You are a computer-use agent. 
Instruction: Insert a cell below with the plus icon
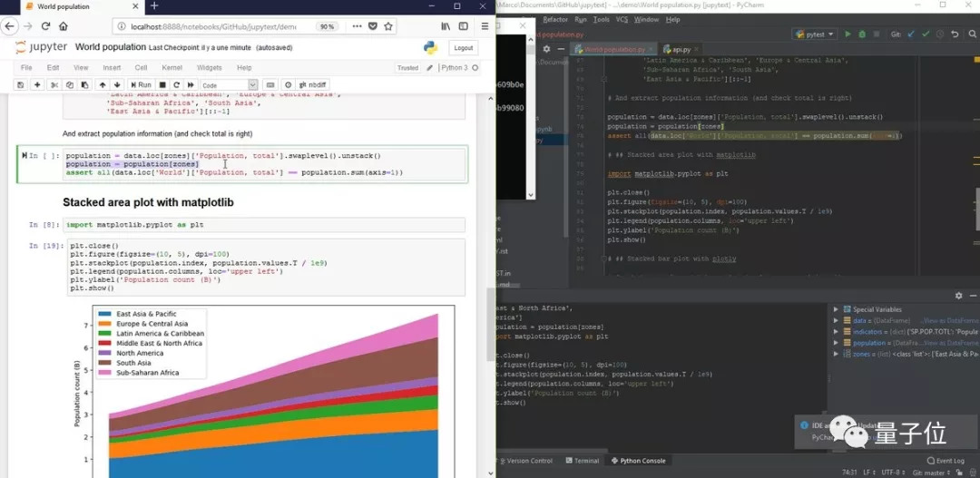37,84
